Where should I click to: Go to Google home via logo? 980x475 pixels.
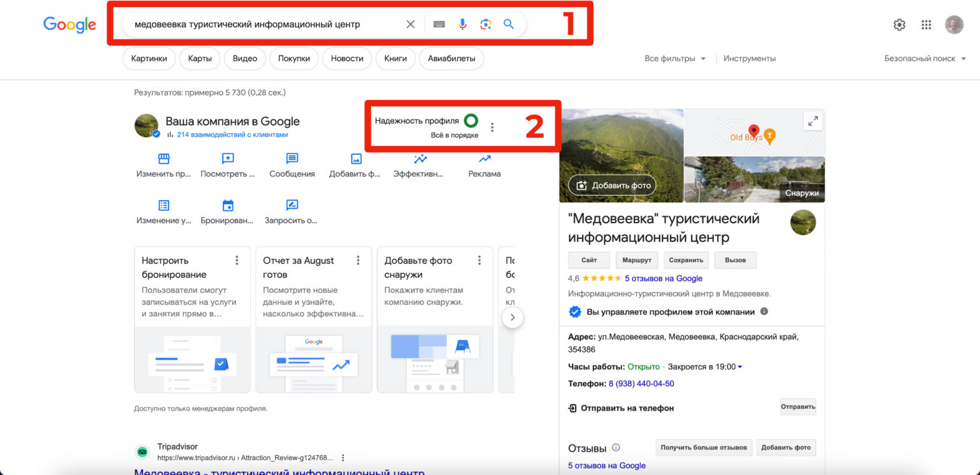pos(70,25)
